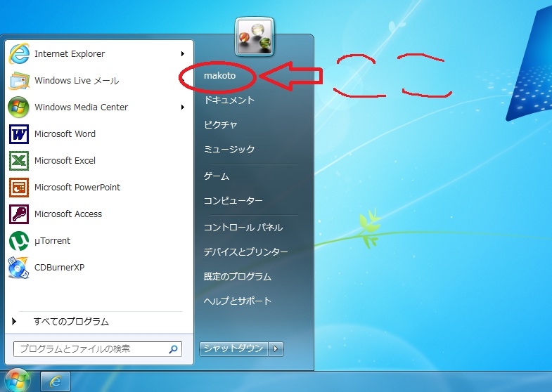This screenshot has height=392, width=552.
Task: Launch µTorrent icon
Action: click(x=19, y=241)
